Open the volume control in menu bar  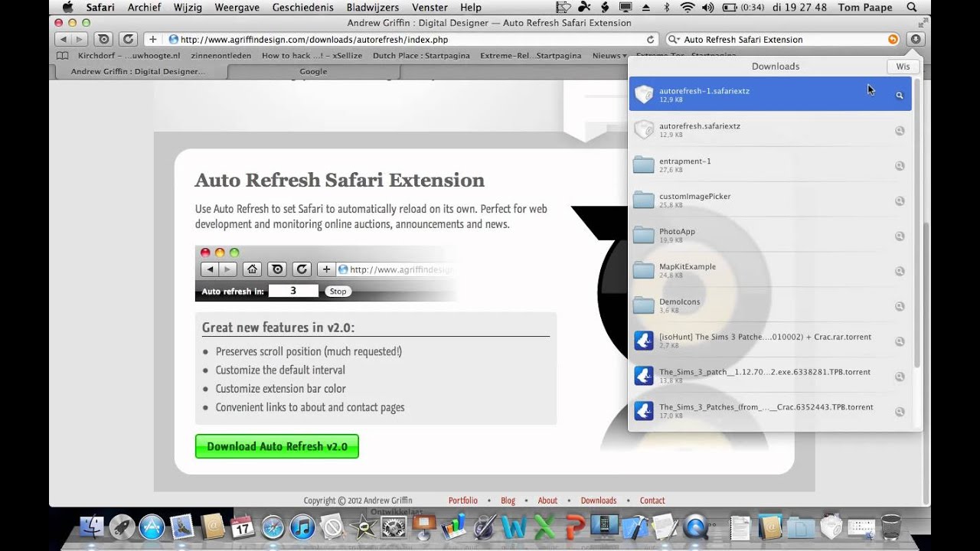pos(707,8)
